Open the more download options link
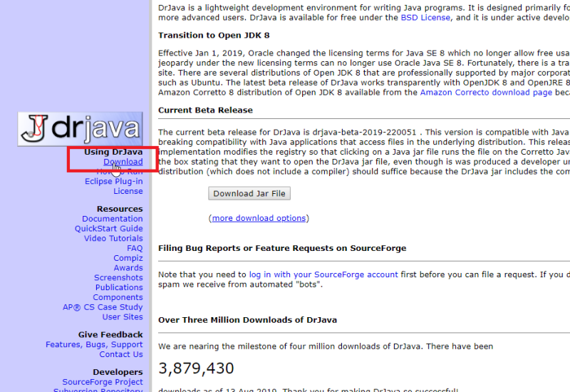 [259, 218]
